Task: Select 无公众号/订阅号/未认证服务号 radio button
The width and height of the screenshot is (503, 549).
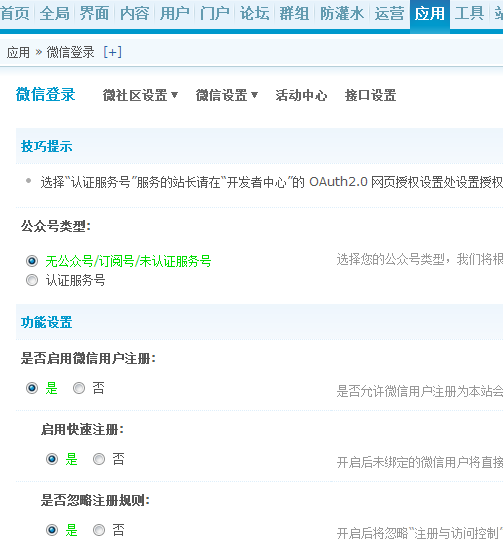Action: (x=32, y=261)
